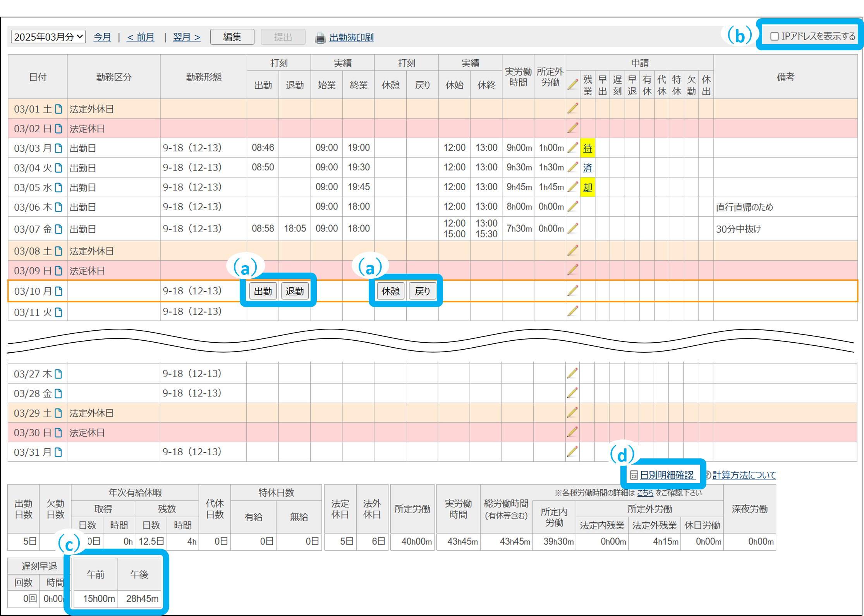The height and width of the screenshot is (616, 864).
Task: Click the pencil edit icon for 03/31
Action: [572, 451]
